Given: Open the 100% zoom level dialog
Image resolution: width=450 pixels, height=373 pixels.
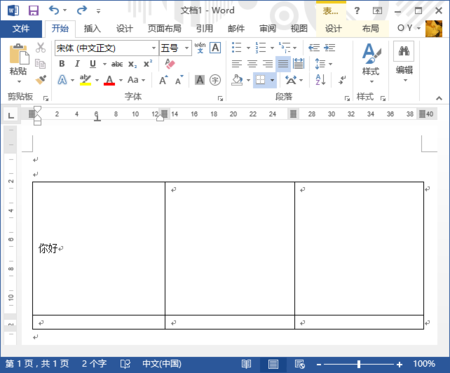Looking at the screenshot, I should coord(424,364).
